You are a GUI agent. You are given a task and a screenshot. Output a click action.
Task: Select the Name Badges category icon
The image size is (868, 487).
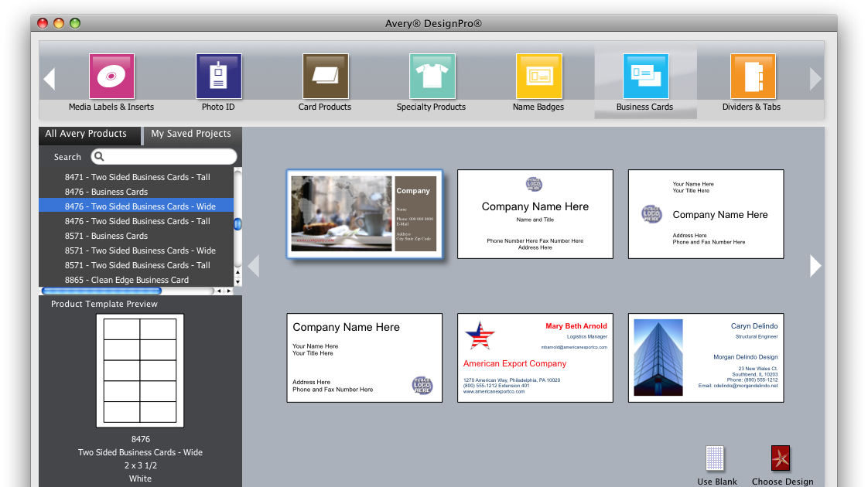539,77
